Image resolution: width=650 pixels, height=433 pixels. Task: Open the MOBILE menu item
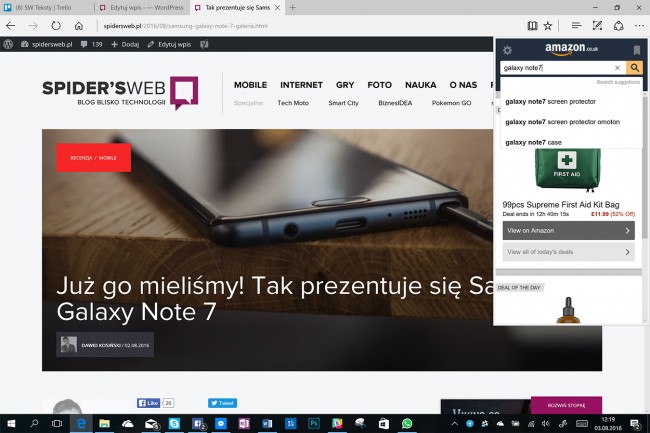point(250,85)
